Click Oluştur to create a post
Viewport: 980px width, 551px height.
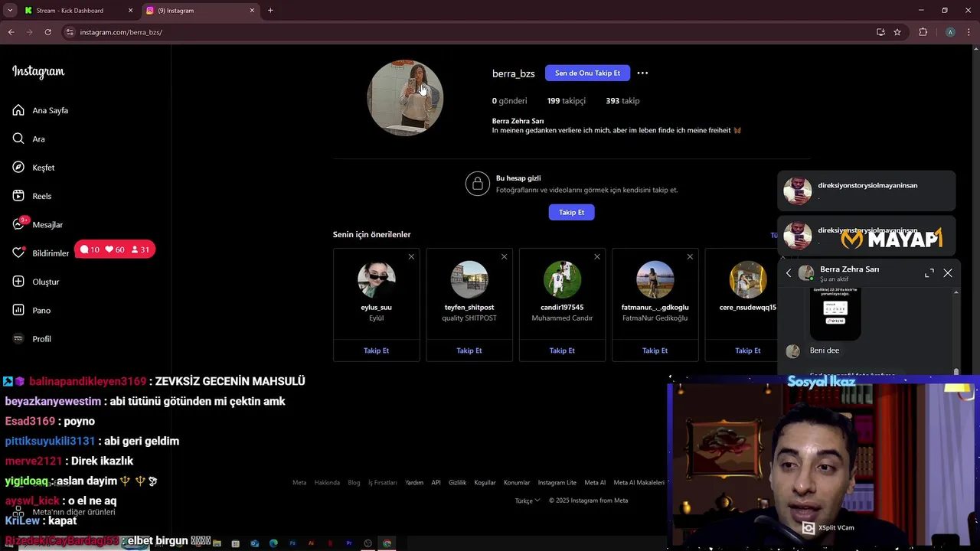coord(36,282)
